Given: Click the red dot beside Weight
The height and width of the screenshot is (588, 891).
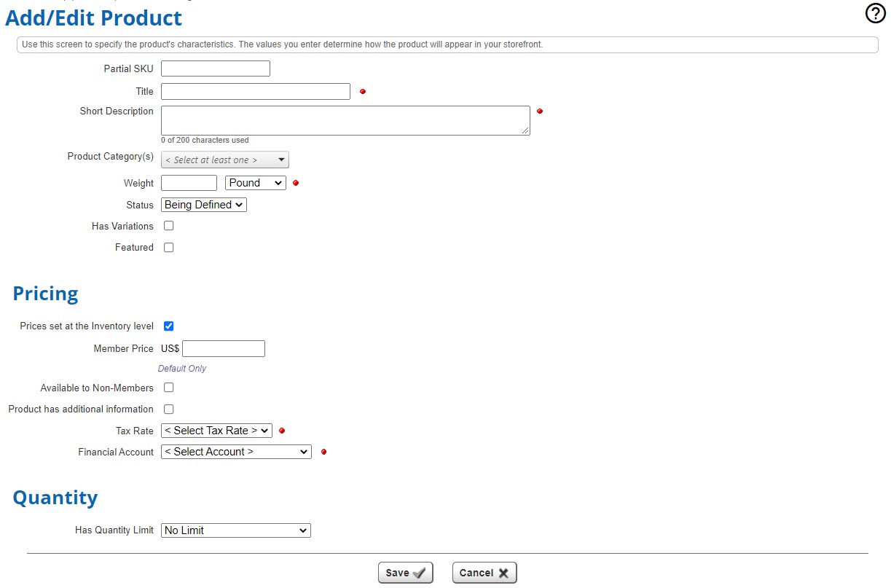Looking at the screenshot, I should [x=296, y=183].
